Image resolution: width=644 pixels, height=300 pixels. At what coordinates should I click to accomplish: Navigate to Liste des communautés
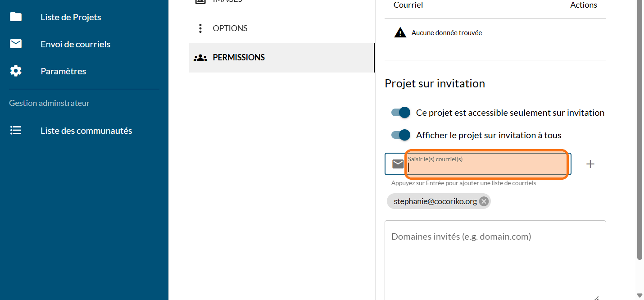pos(86,131)
